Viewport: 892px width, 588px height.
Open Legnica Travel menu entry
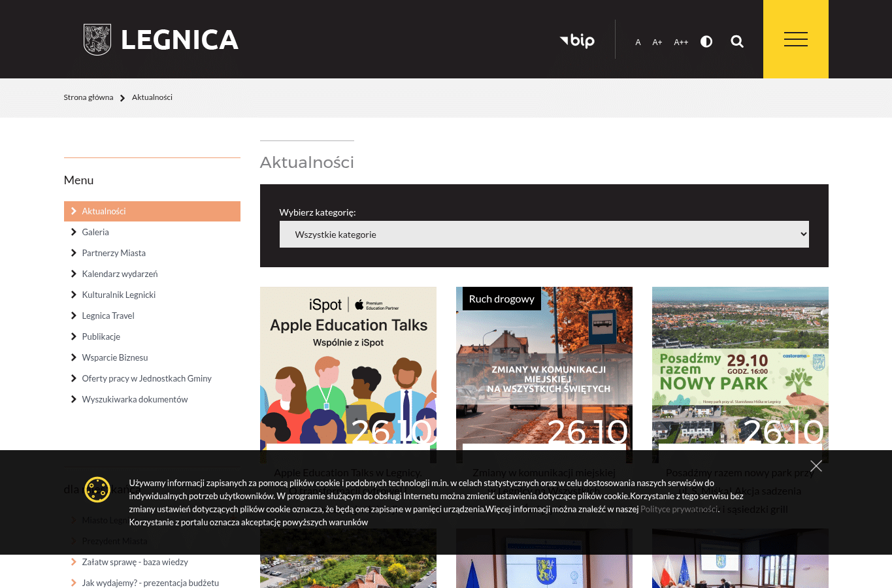pos(108,316)
